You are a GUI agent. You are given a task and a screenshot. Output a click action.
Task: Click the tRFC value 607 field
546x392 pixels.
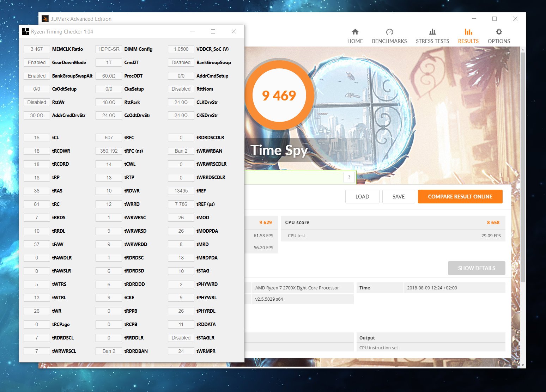tap(109, 137)
